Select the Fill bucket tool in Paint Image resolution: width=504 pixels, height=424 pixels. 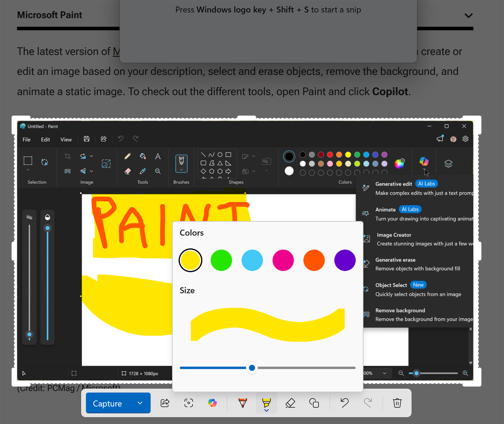[143, 156]
